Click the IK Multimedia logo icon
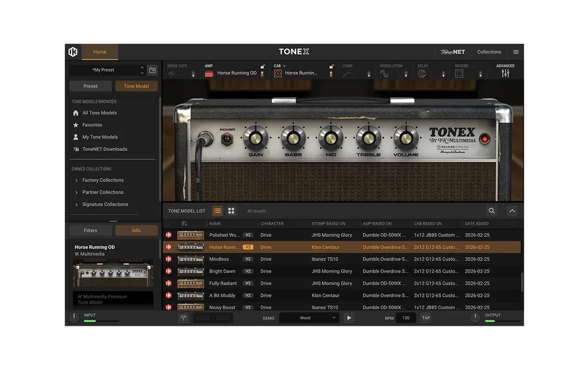Viewport: 588px width, 369px height. pos(73,52)
